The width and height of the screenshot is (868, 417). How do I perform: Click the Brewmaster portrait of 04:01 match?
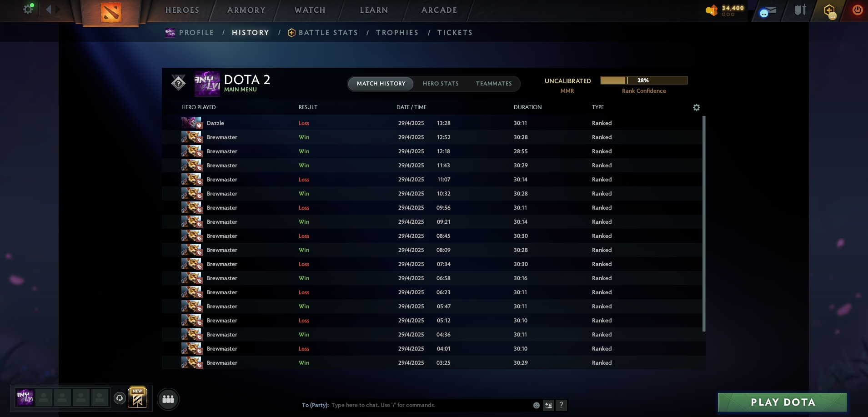click(x=191, y=348)
